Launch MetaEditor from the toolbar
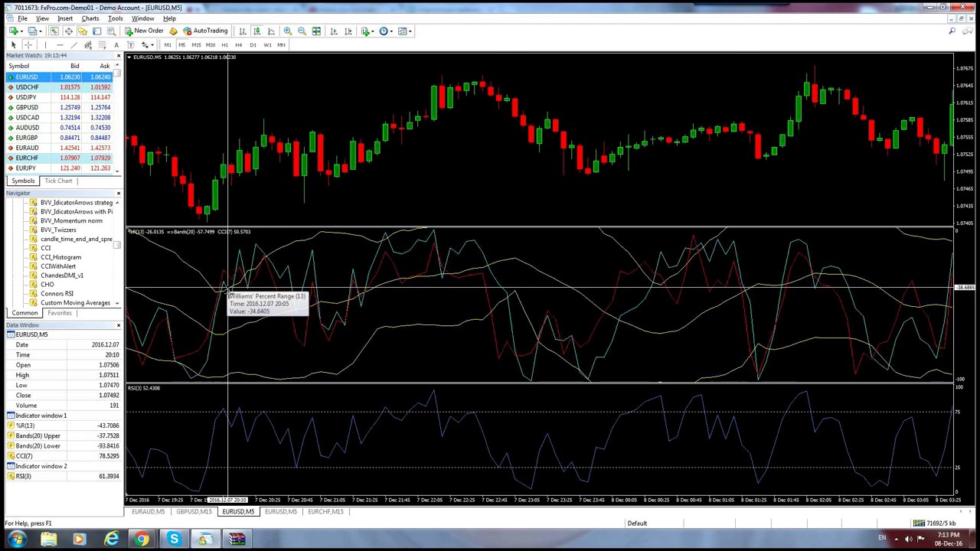 tap(174, 31)
